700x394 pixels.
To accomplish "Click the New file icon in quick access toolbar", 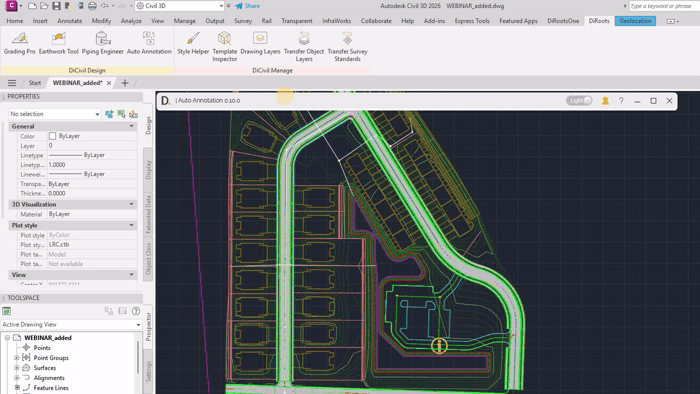I will [x=32, y=6].
